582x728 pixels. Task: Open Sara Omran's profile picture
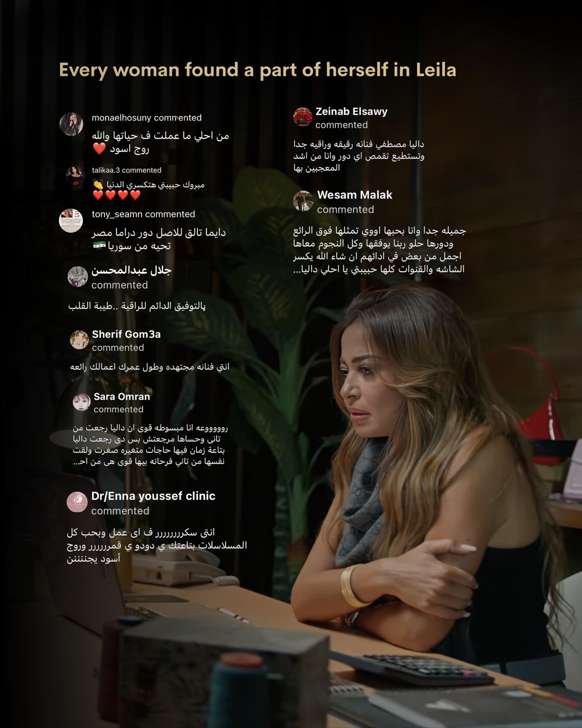[x=82, y=402]
